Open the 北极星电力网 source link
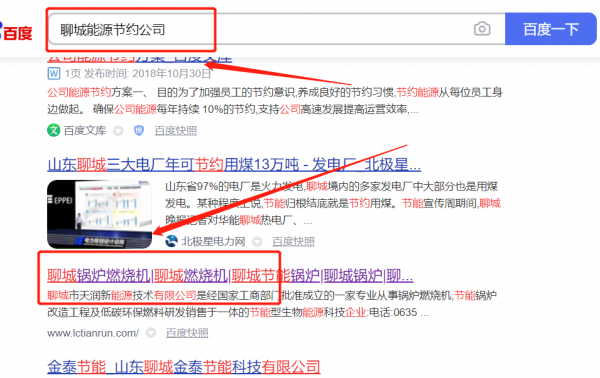 (x=213, y=241)
